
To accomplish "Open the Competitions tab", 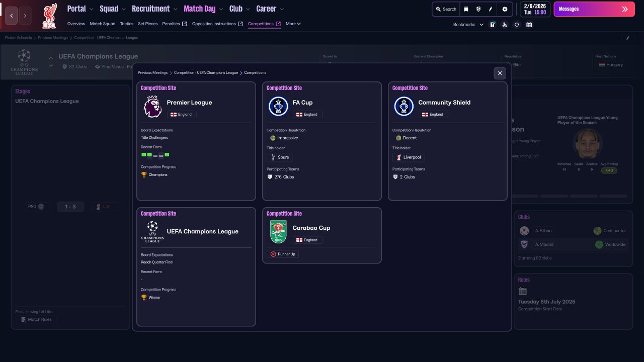I will pos(264,24).
